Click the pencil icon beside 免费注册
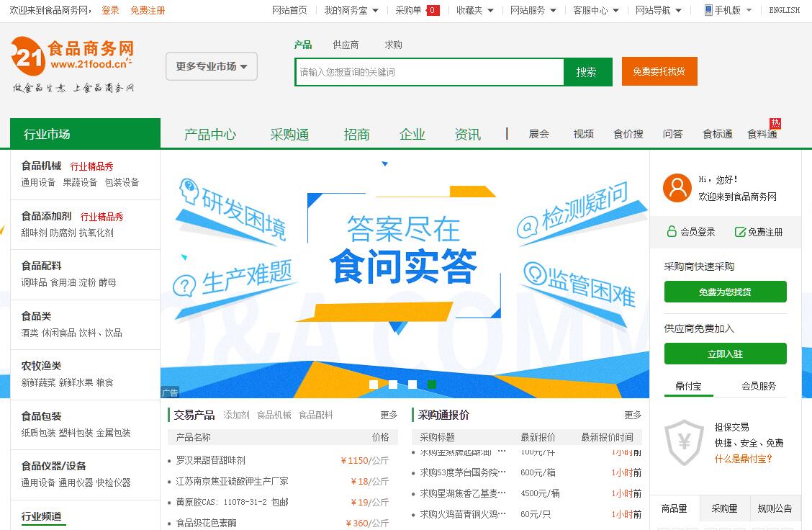812x530 pixels. click(739, 232)
